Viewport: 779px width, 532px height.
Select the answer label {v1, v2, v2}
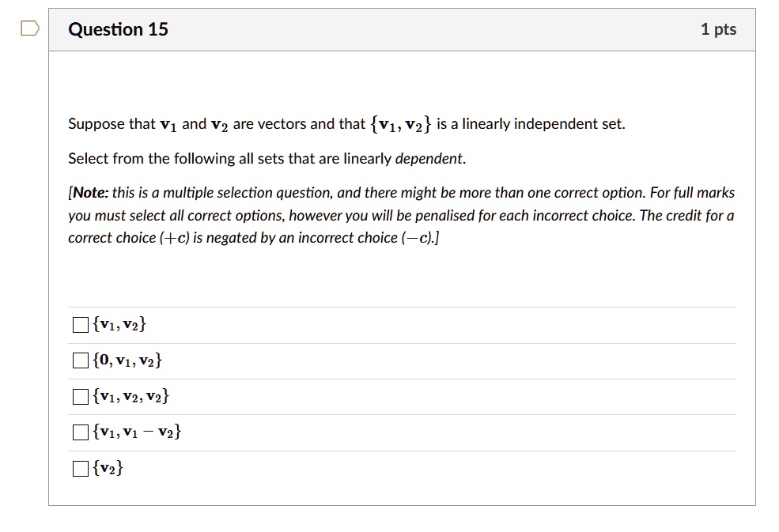coord(130,396)
